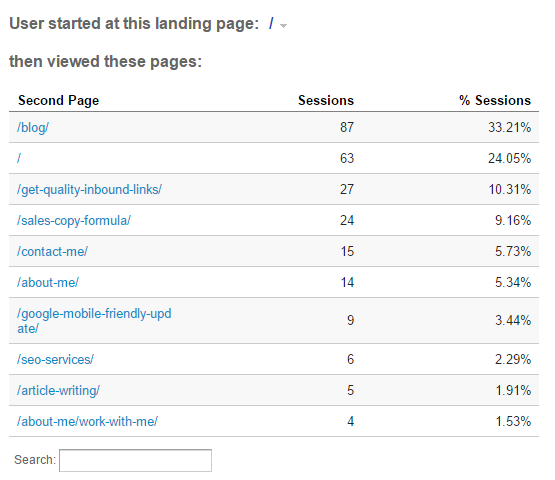Viewport: 555px width, 480px height.
Task: Open the /seo-services/ link
Action: point(55,359)
